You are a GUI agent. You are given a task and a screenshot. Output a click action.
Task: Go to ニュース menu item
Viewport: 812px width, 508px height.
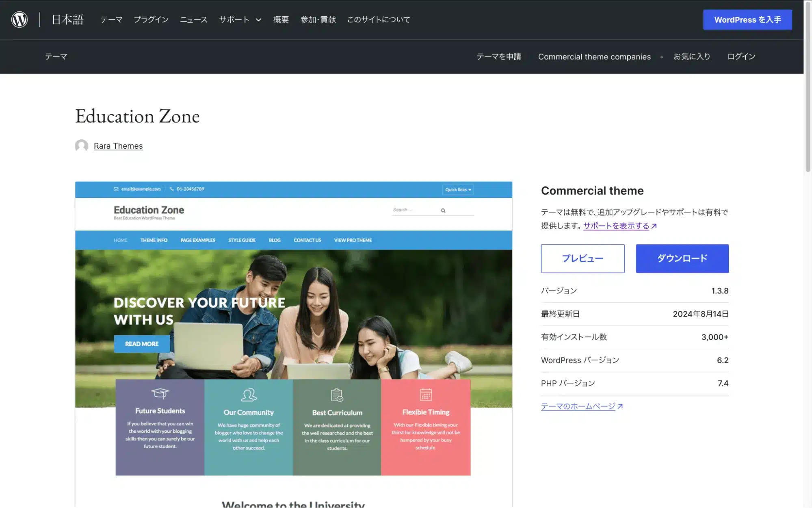click(194, 20)
